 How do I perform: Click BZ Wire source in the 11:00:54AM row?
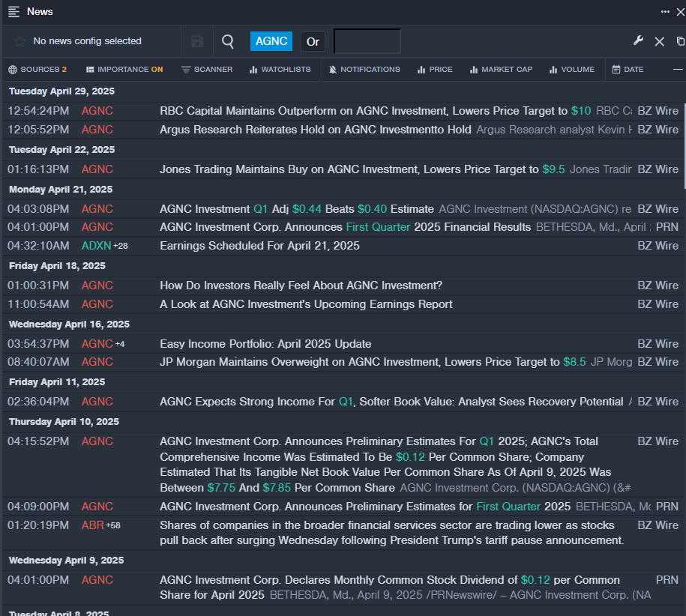tap(658, 305)
